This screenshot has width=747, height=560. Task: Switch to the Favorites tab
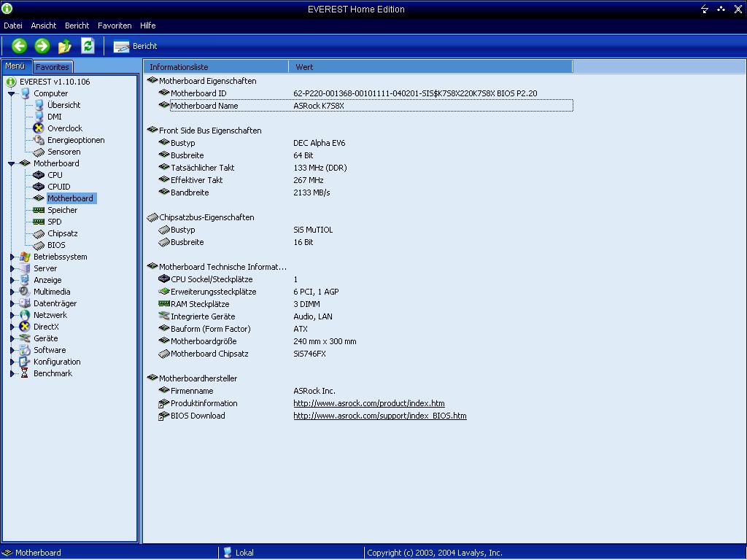pyautogui.click(x=53, y=66)
